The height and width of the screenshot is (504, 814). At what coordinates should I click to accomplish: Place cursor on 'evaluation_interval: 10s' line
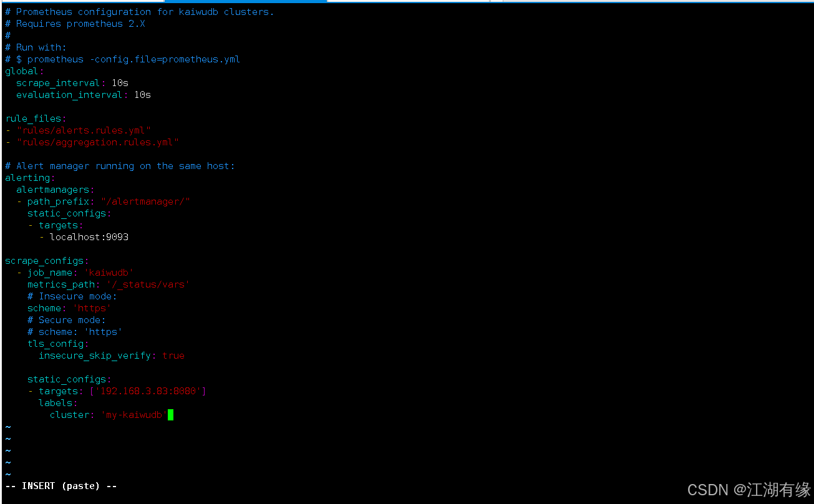pos(84,95)
